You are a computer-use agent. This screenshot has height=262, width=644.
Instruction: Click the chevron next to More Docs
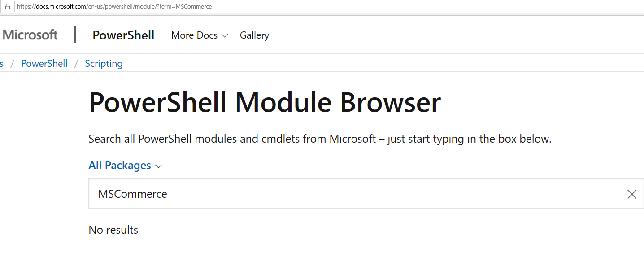(x=225, y=35)
